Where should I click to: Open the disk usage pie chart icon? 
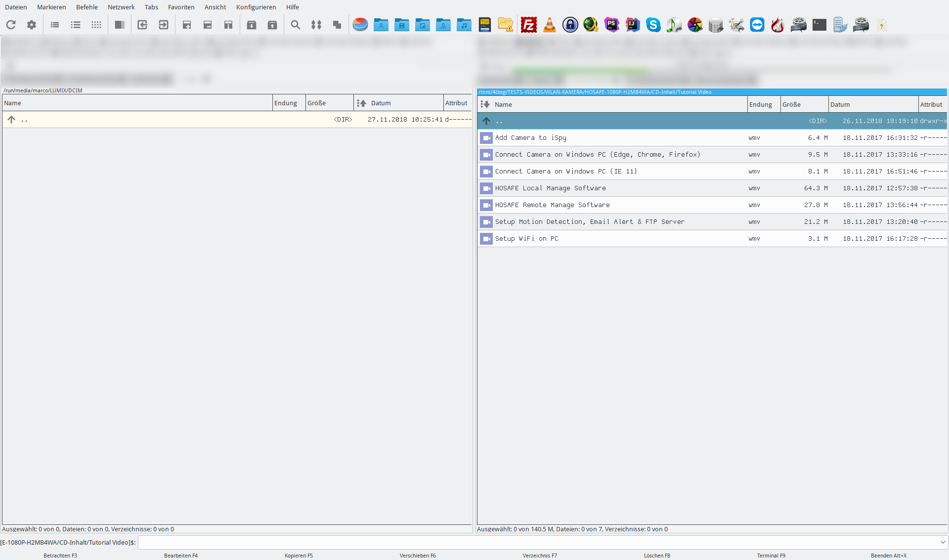[360, 25]
